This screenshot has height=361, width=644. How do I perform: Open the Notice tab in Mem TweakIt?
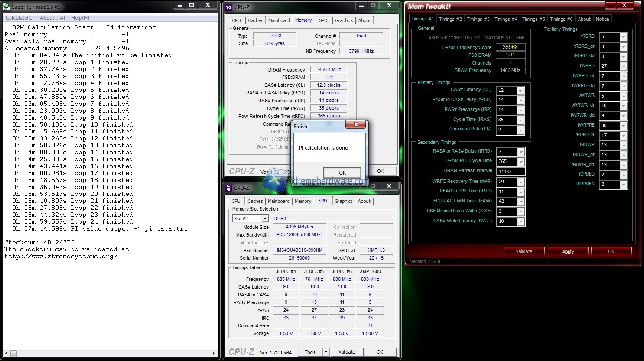point(602,19)
